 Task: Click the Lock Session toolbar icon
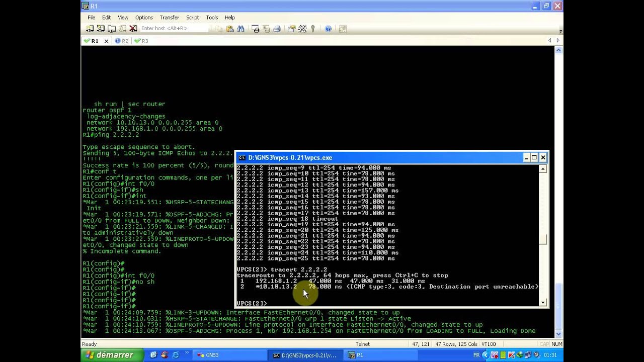tap(343, 29)
